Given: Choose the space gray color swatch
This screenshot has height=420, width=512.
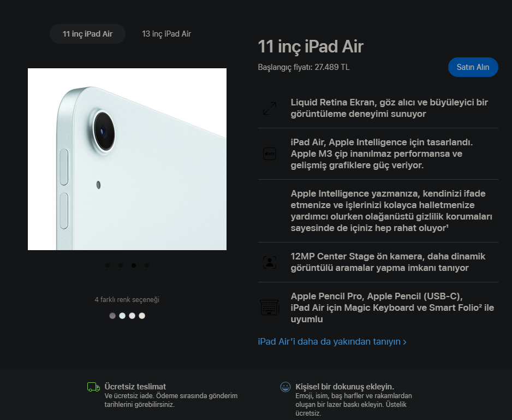Looking at the screenshot, I should pyautogui.click(x=112, y=316).
